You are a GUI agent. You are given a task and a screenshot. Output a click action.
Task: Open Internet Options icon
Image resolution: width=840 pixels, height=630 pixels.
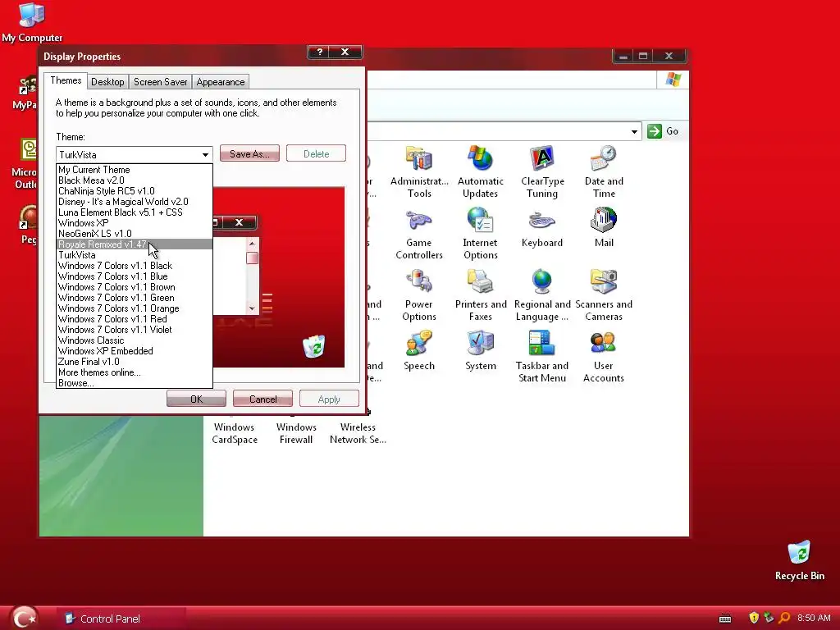pos(481,234)
